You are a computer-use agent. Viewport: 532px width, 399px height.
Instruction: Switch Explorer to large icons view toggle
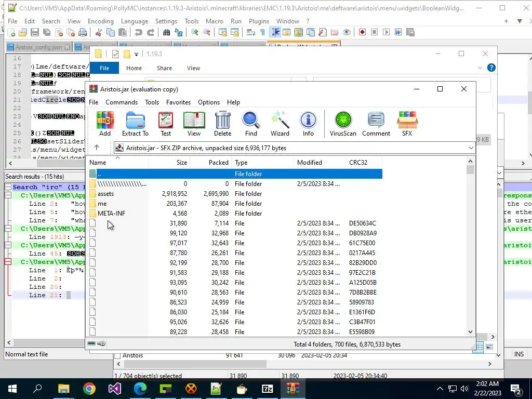click(489, 347)
